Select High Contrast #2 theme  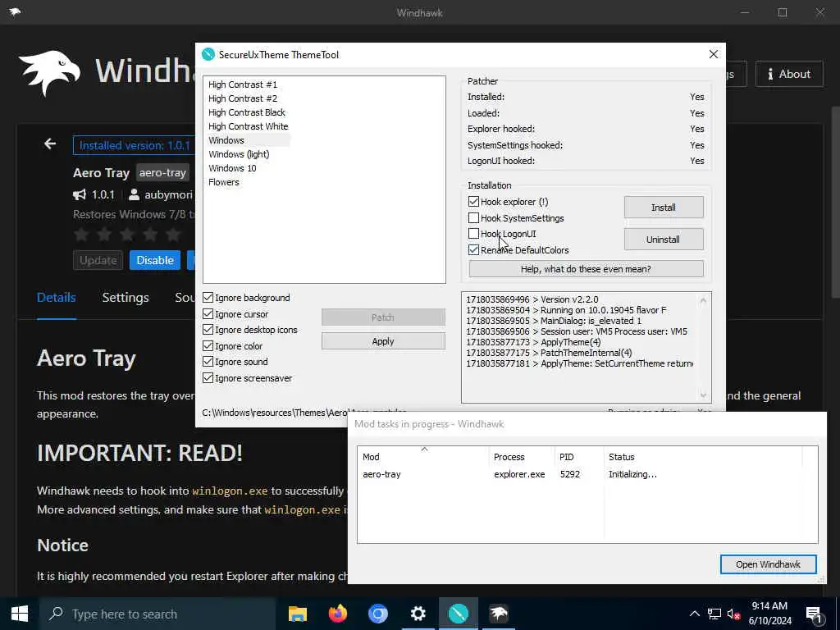(x=243, y=98)
